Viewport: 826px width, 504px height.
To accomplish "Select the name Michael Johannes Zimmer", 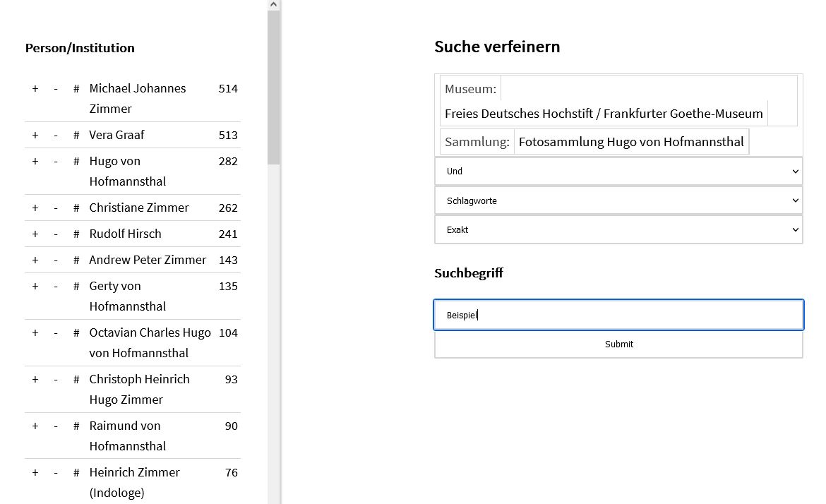I will pyautogui.click(x=138, y=99).
